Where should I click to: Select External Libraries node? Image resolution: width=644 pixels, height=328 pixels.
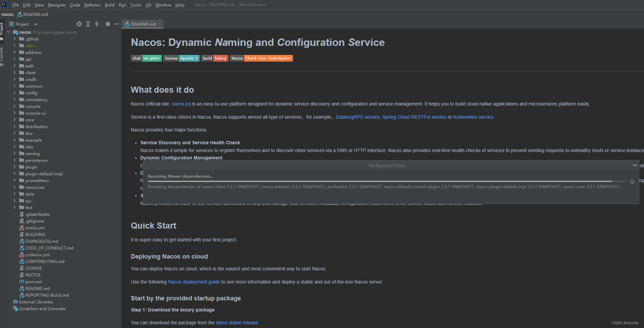33,302
